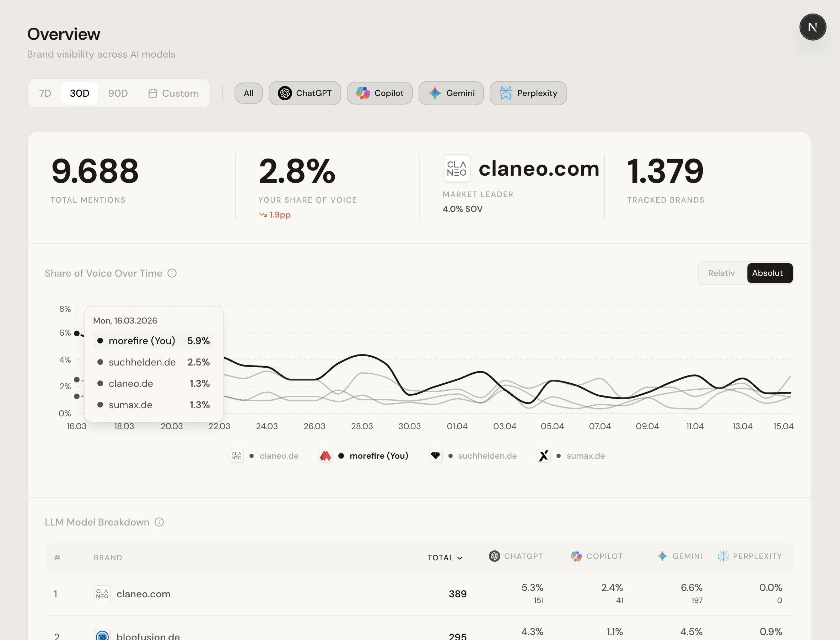The image size is (840, 640).
Task: Click the bloofusion.de logo in table row 2
Action: 102,635
